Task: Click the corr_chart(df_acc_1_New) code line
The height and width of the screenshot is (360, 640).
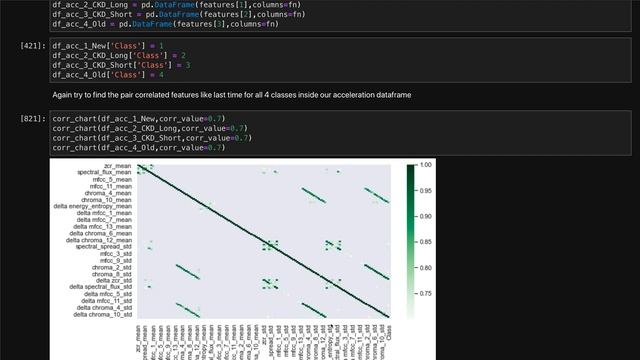Action: (x=139, y=119)
